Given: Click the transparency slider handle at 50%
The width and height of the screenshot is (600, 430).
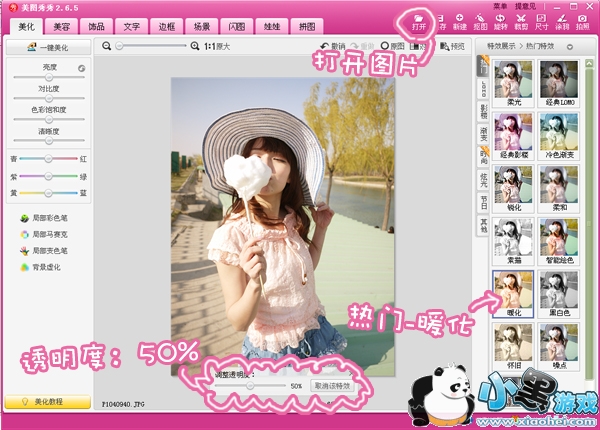Looking at the screenshot, I should [250, 386].
